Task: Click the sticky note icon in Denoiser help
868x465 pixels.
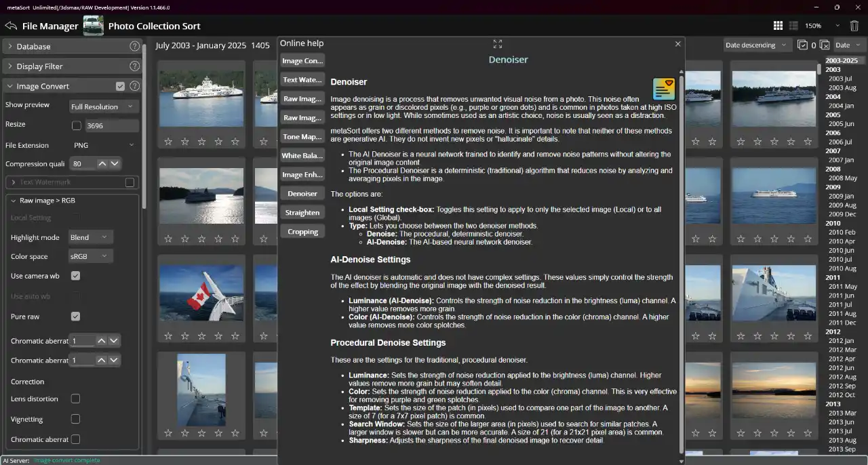Action: (x=663, y=88)
